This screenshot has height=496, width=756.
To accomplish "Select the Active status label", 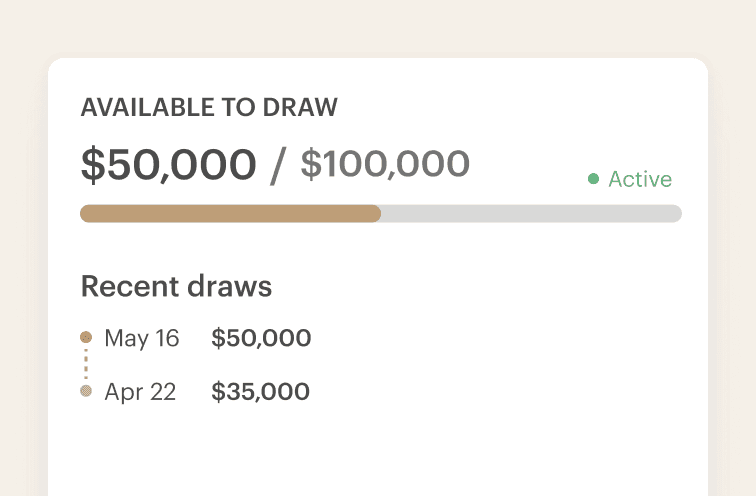I will pos(640,179).
